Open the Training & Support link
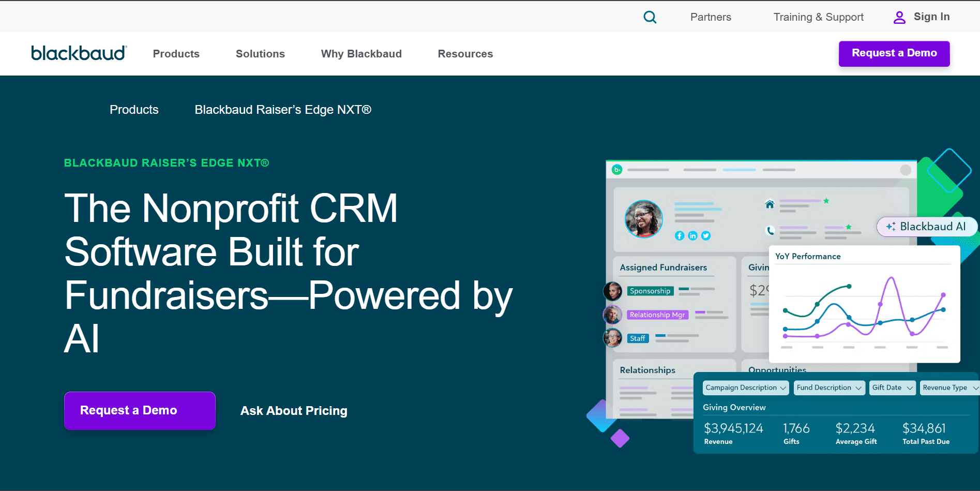The image size is (980, 491). [818, 17]
